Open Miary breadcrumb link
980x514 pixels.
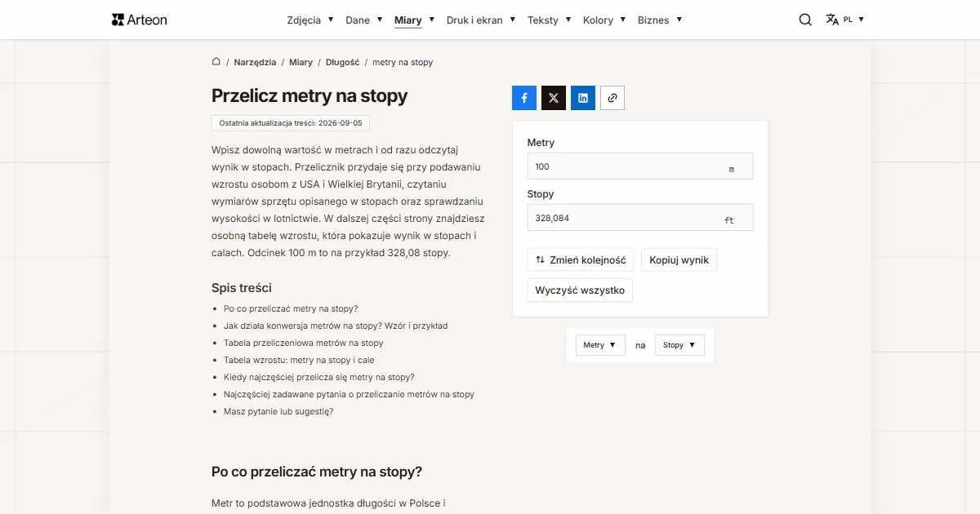pos(301,62)
